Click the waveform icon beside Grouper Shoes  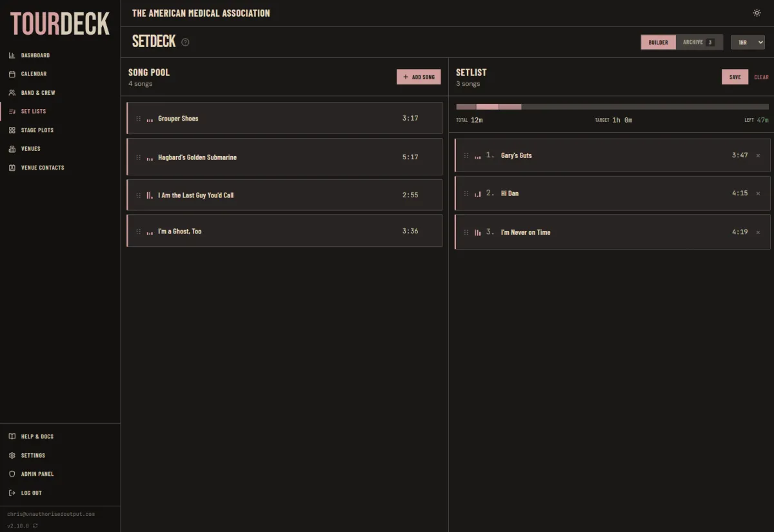pyautogui.click(x=150, y=118)
